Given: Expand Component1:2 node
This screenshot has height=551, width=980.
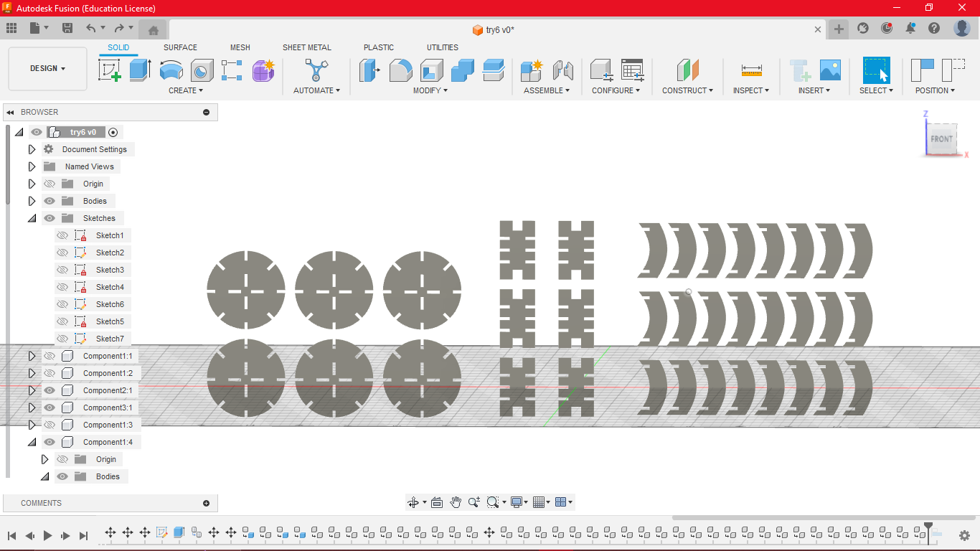Looking at the screenshot, I should [x=32, y=373].
